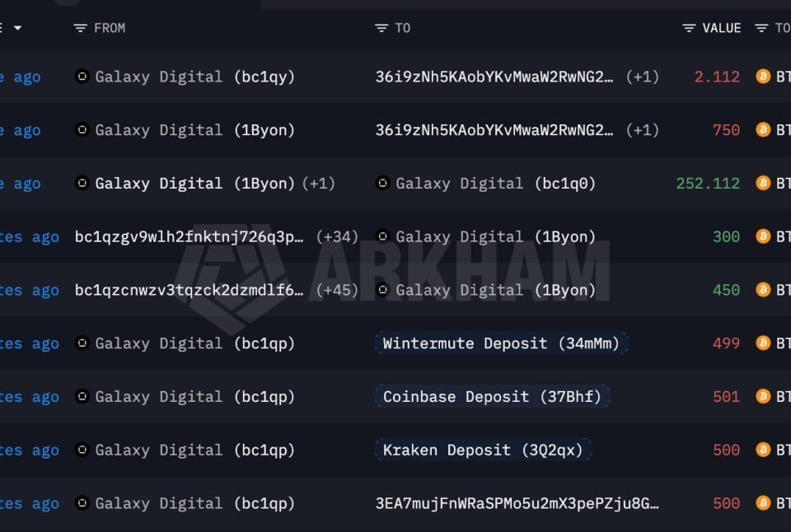Select the 501 value cell
Viewport: 791px width, 532px height.
[x=726, y=397]
